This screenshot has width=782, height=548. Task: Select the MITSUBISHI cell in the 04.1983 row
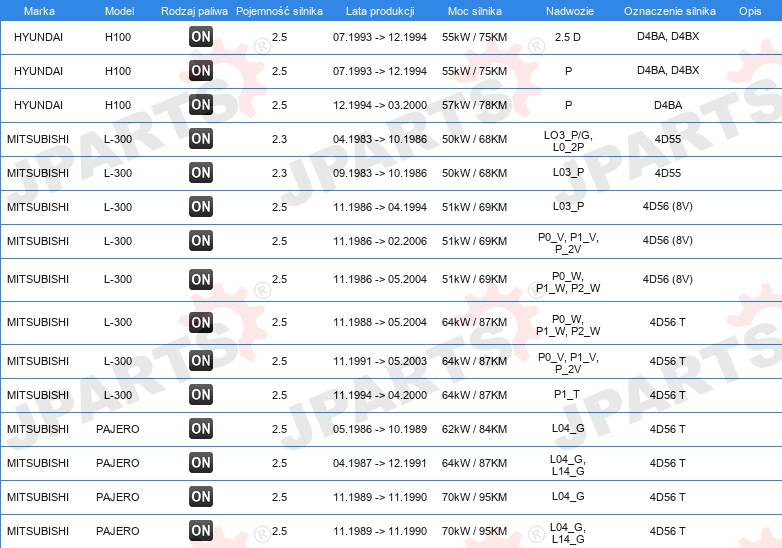(x=38, y=139)
